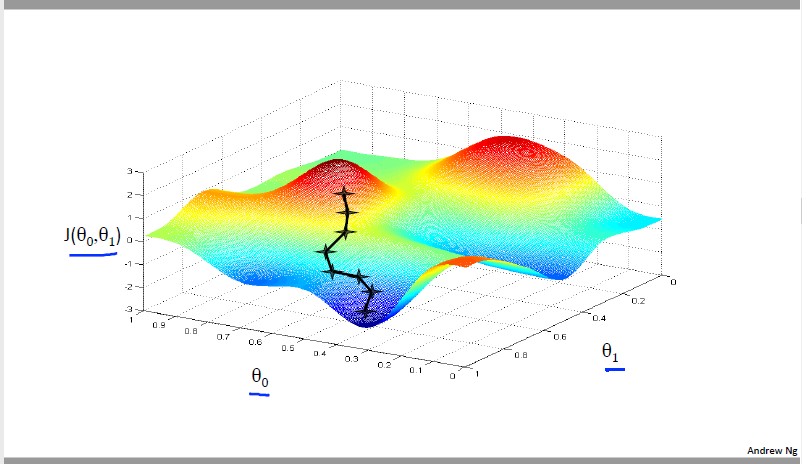The image size is (802, 464).
Task: Click the topmost star on descent path
Action: [344, 193]
